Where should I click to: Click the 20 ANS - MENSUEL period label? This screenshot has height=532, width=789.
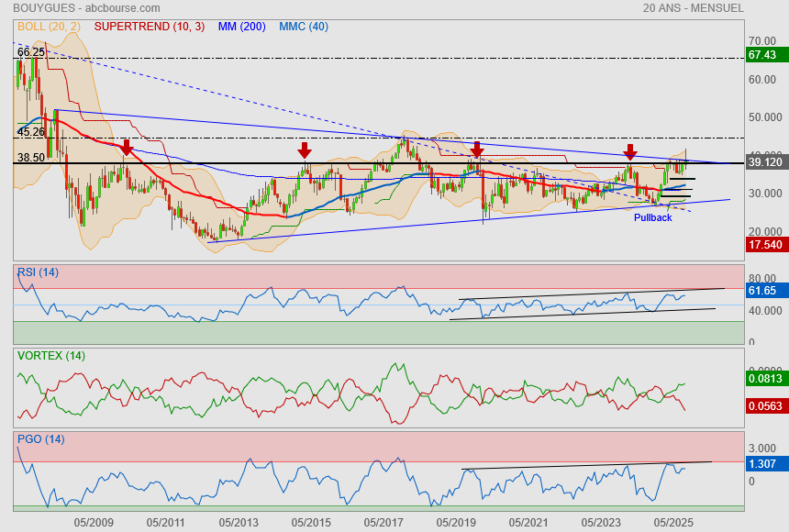(x=693, y=8)
